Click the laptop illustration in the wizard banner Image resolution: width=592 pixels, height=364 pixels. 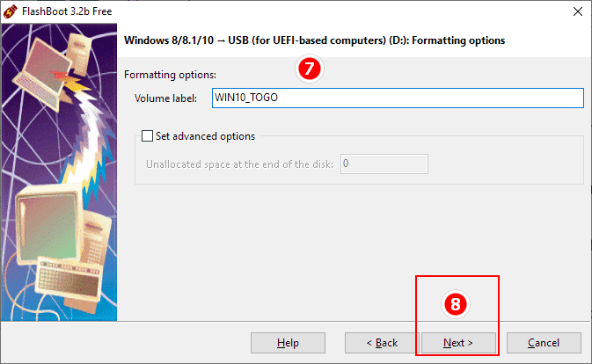41,74
